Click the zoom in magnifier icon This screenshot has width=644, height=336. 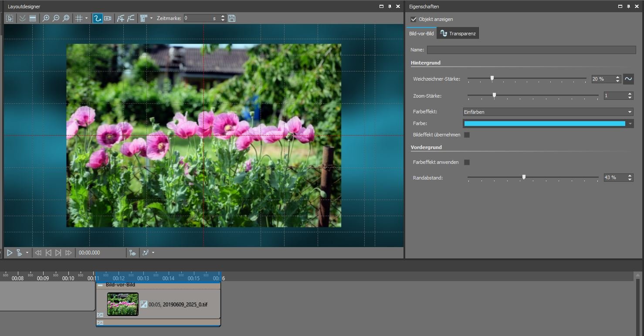[x=46, y=18]
